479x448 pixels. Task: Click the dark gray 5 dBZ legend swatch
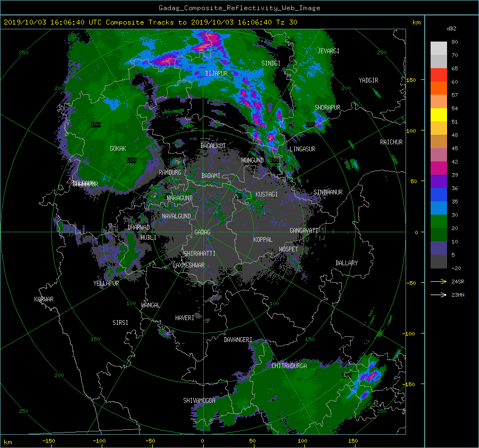[x=439, y=261]
